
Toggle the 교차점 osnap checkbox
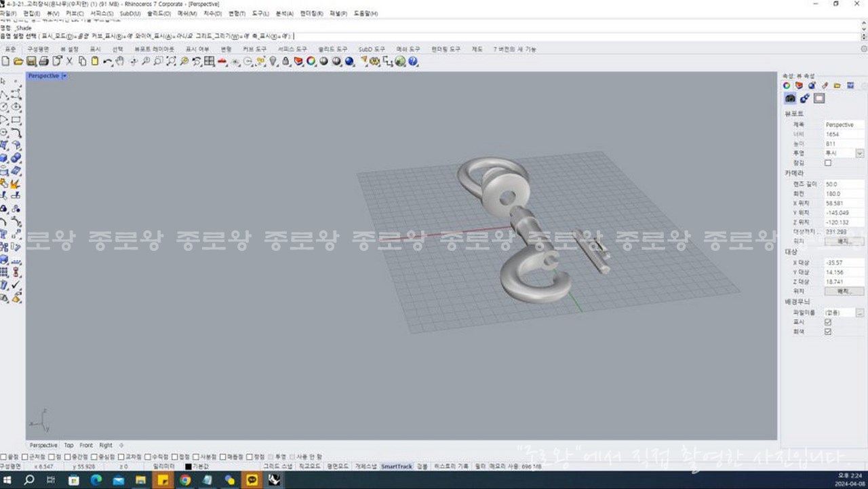pos(120,457)
